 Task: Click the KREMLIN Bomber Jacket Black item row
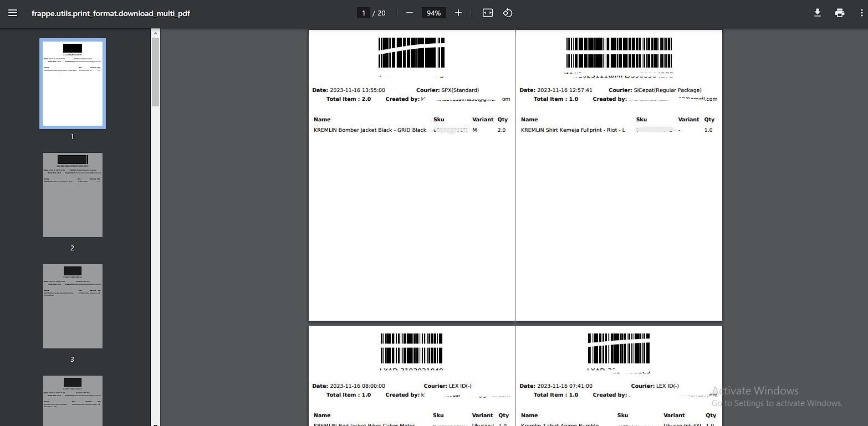click(370, 130)
